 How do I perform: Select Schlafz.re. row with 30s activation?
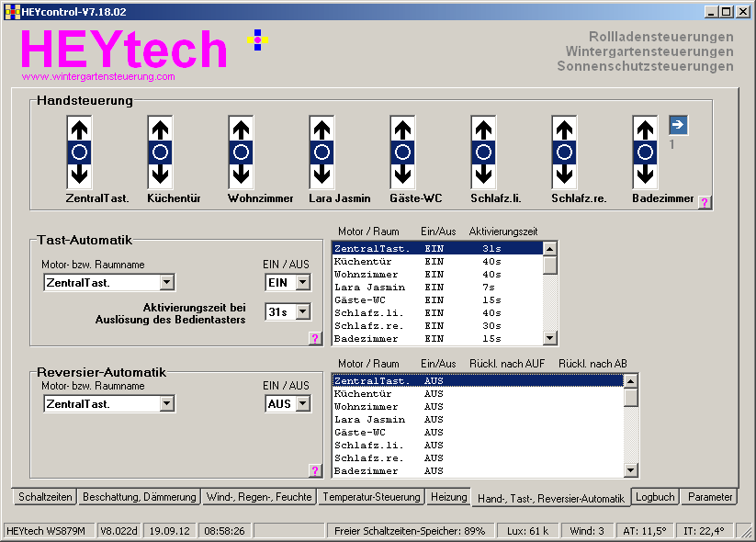[x=437, y=326]
